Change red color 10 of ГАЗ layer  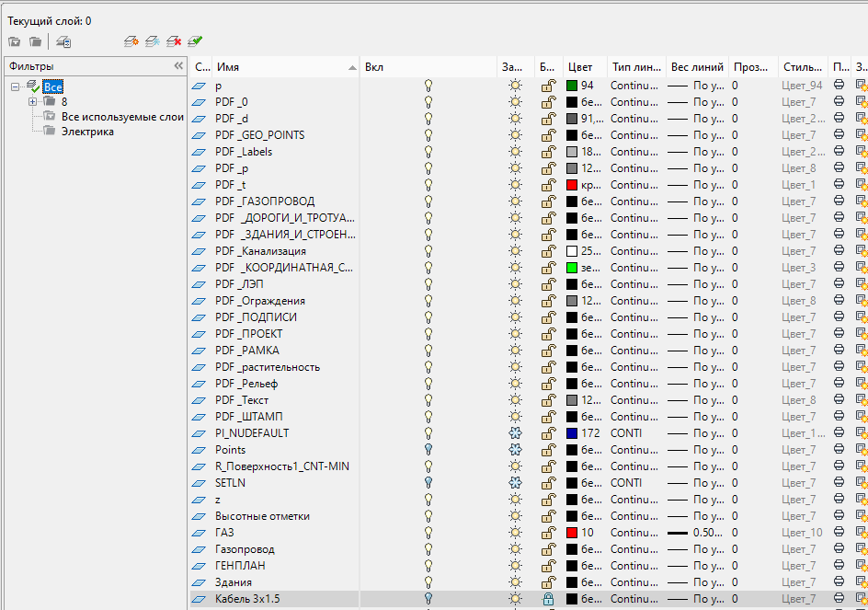(x=572, y=533)
